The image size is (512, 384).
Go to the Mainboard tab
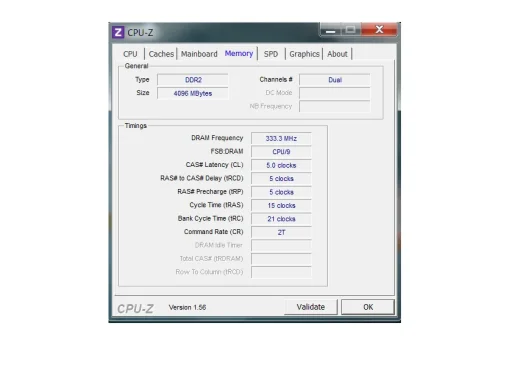(199, 54)
